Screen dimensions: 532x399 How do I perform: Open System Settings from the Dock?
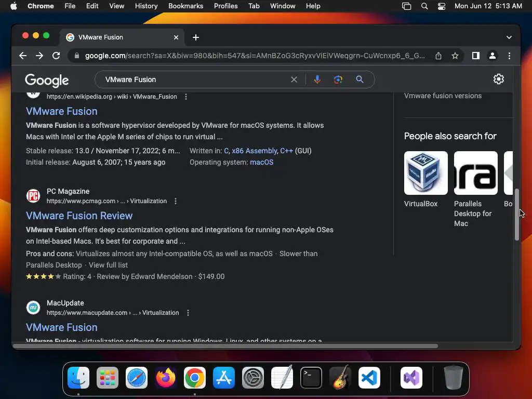coord(253,378)
